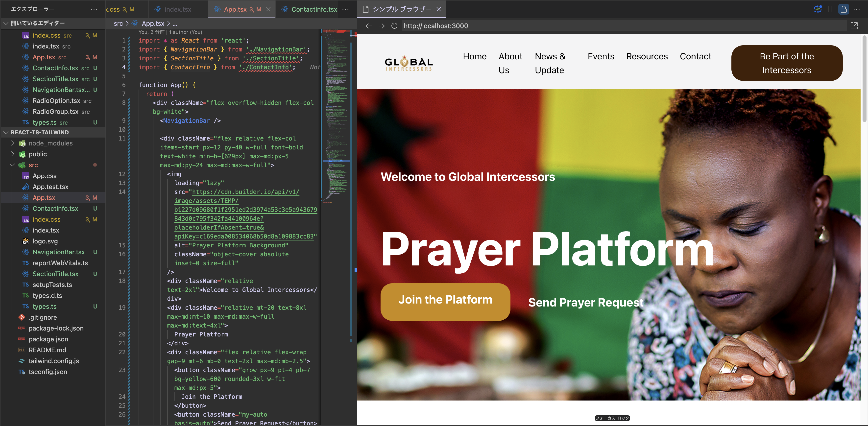Open logo.svg from the explorer

click(x=45, y=241)
